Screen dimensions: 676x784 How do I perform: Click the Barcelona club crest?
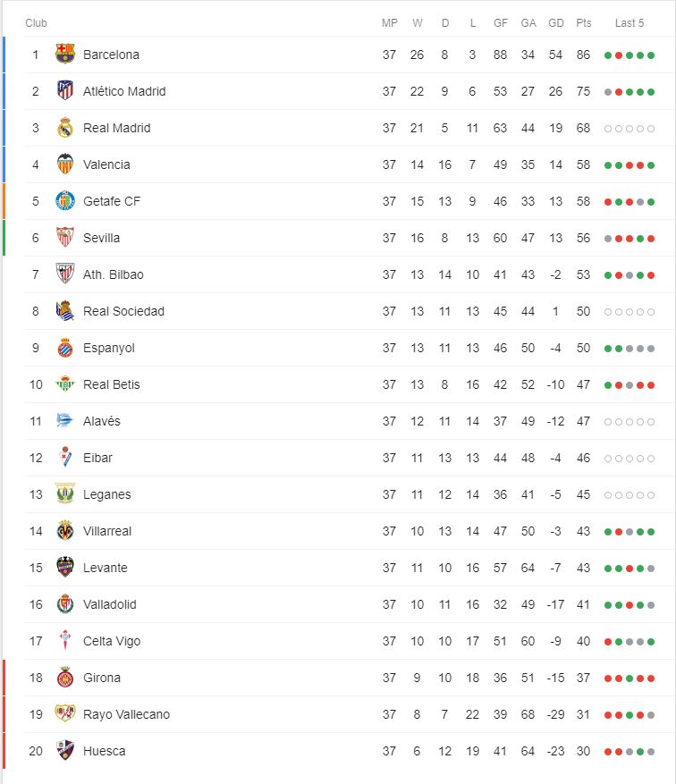pos(65,54)
